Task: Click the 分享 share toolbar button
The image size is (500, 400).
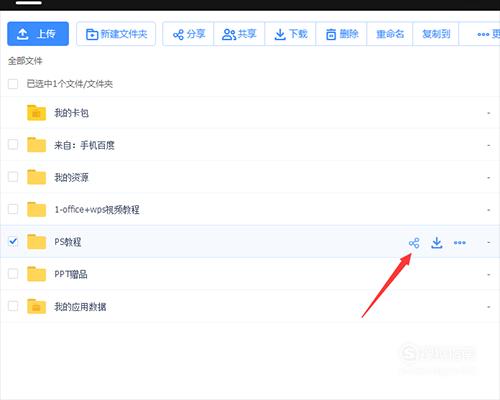Action: tap(188, 34)
